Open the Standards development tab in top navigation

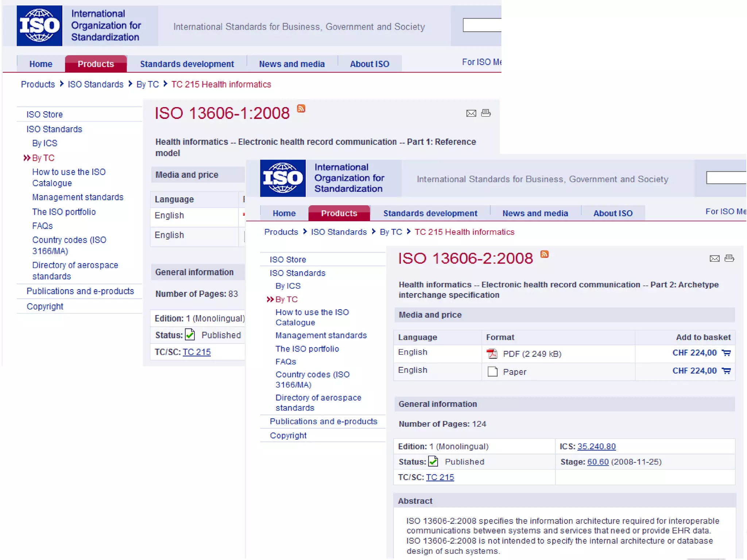click(187, 64)
